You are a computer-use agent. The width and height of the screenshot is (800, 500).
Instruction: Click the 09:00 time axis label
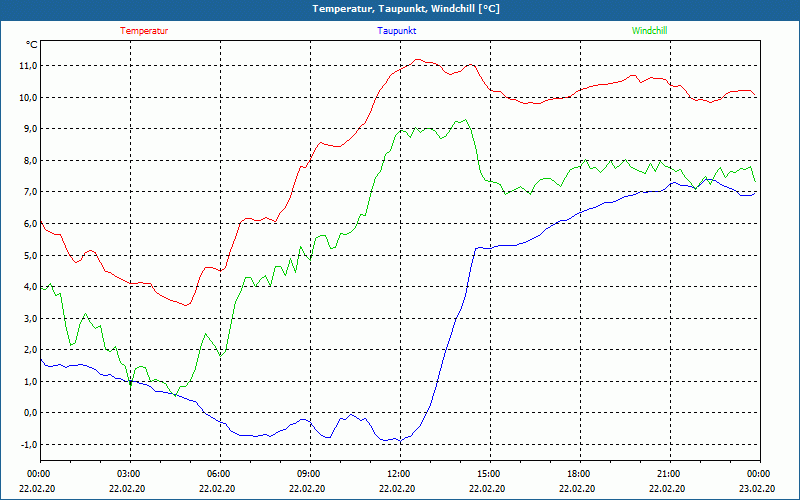tap(310, 474)
